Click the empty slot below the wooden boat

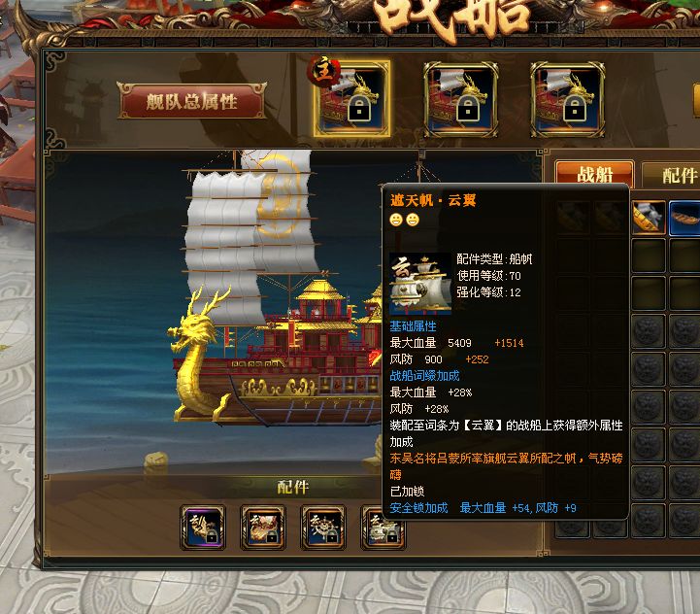[x=684, y=256]
